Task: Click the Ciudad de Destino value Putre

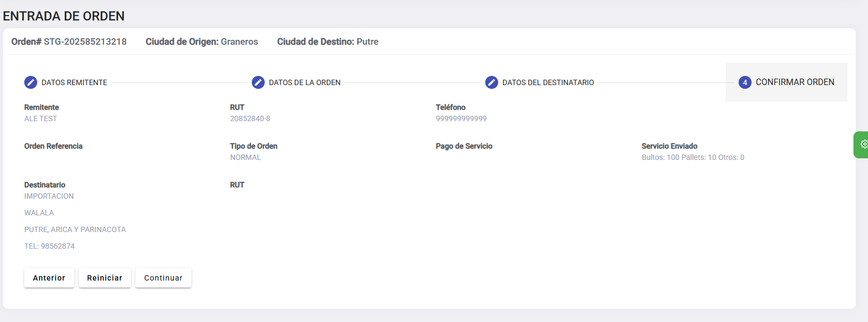Action: click(x=367, y=41)
